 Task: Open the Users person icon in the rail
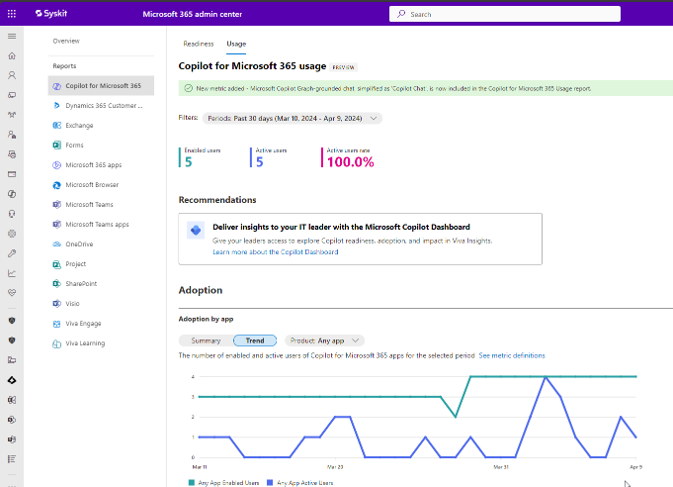(x=12, y=76)
